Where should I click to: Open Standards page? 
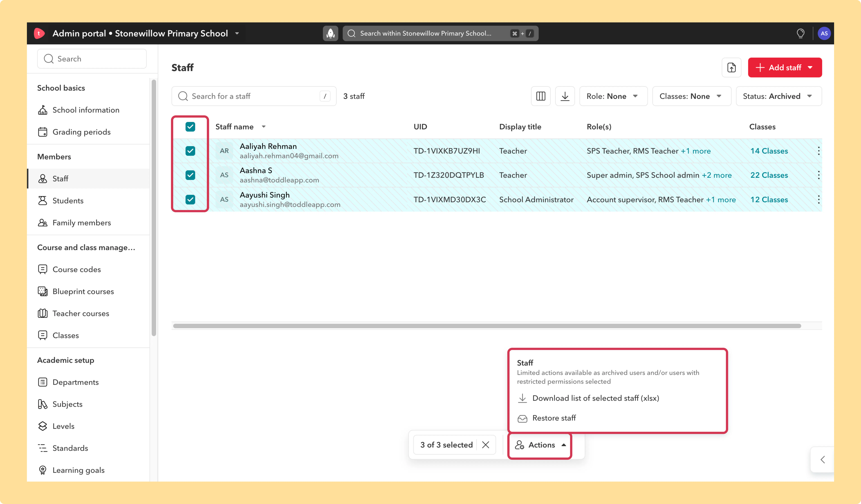(70, 448)
